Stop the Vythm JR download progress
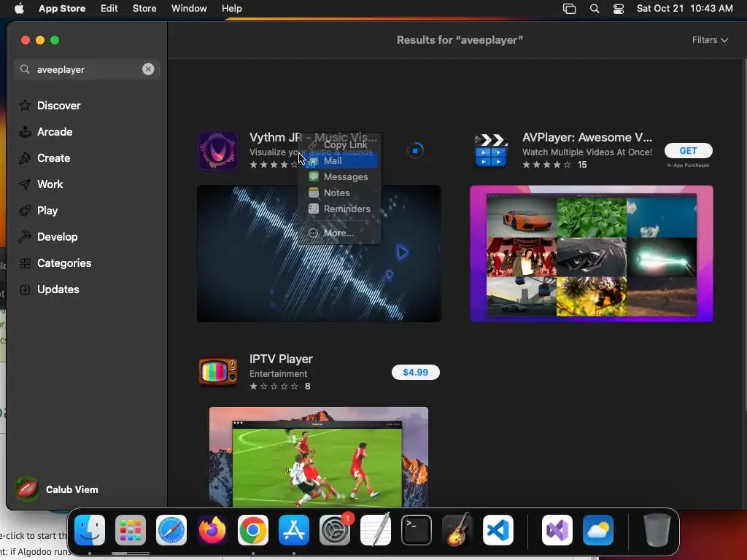This screenshot has width=747, height=560. click(415, 150)
